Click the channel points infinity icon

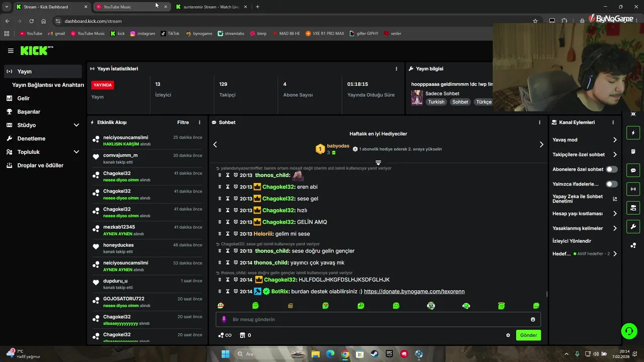pyautogui.click(x=225, y=335)
